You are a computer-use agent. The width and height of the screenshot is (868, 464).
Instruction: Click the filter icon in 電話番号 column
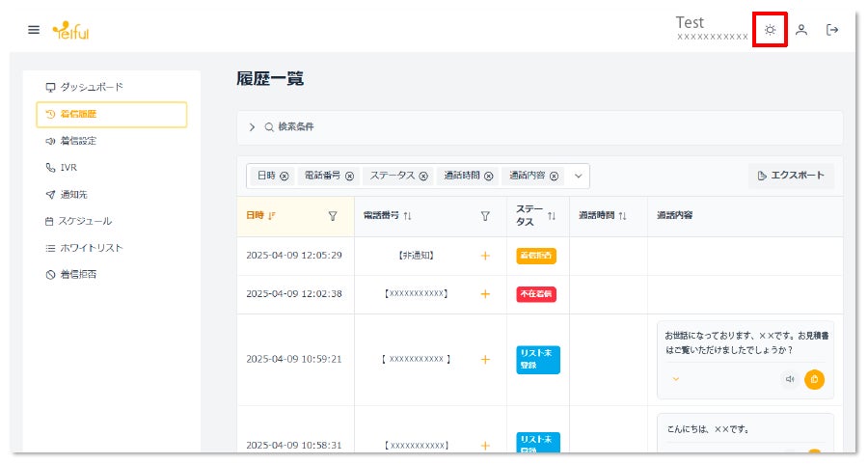tap(485, 216)
